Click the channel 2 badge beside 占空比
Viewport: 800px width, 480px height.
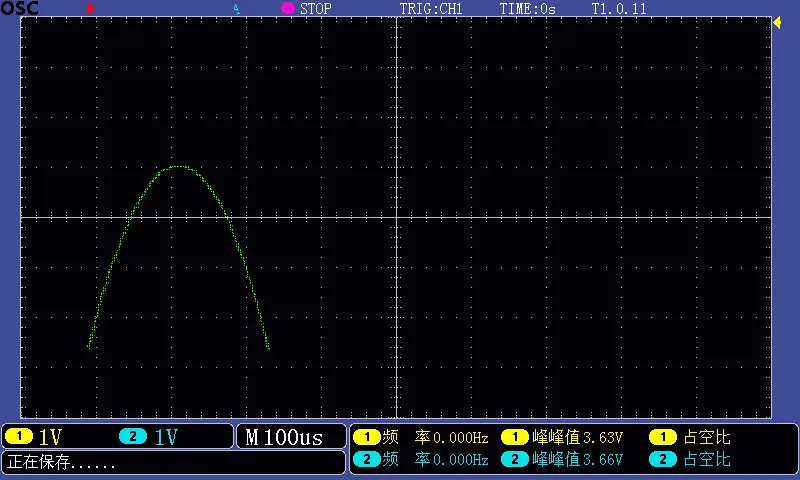pyautogui.click(x=663, y=459)
